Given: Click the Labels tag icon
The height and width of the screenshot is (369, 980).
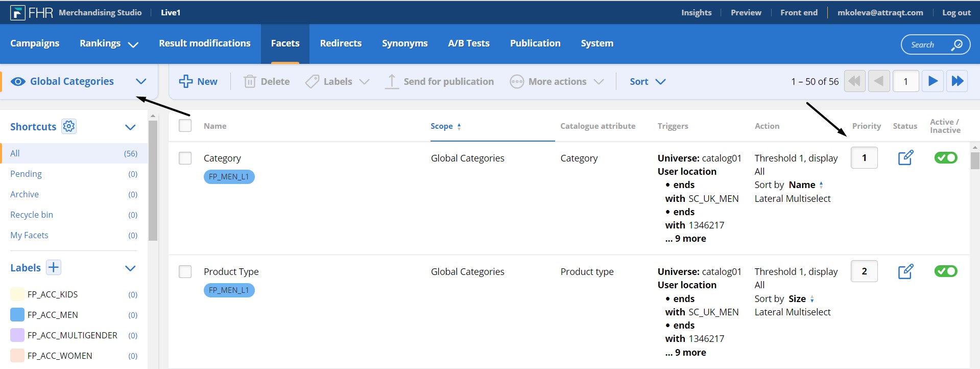Looking at the screenshot, I should pyautogui.click(x=312, y=81).
